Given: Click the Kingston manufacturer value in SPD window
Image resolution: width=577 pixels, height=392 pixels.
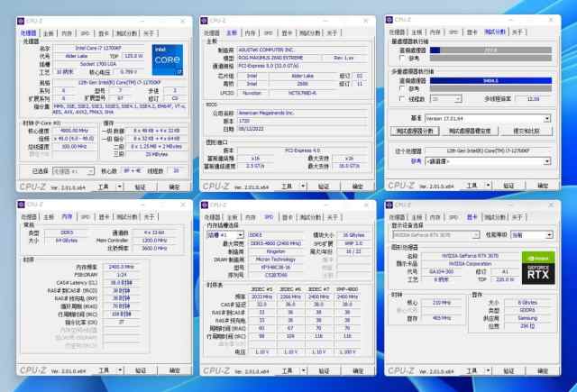Looking at the screenshot, I should (x=276, y=251).
